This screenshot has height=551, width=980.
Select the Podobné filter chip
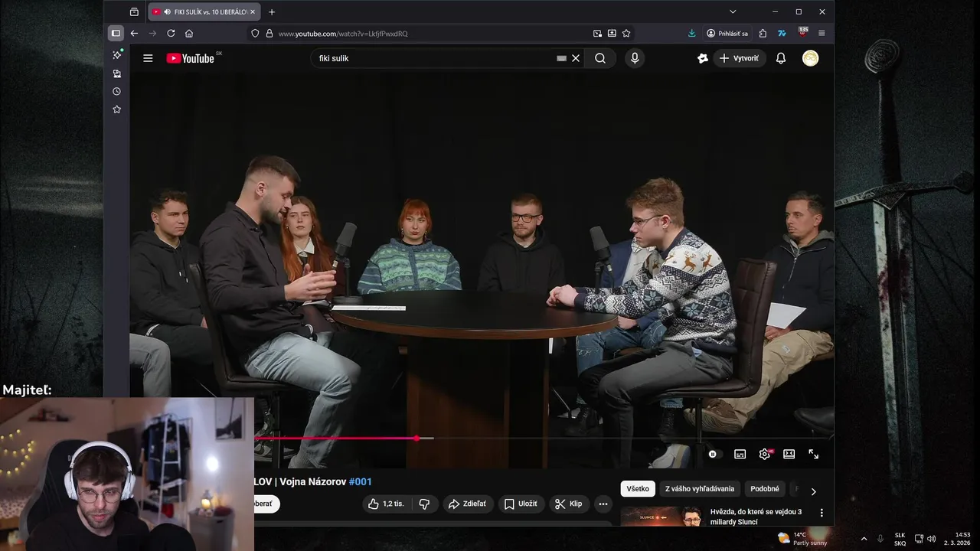click(765, 489)
